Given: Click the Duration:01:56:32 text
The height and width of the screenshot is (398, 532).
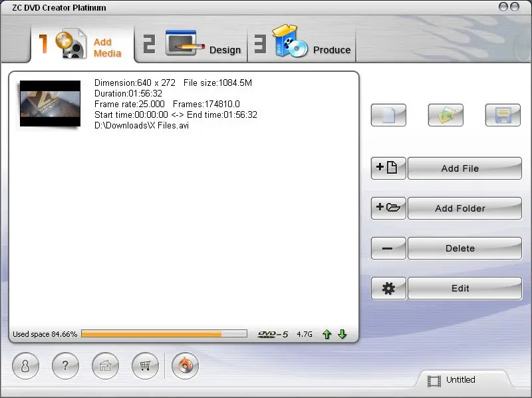Looking at the screenshot, I should 128,93.
